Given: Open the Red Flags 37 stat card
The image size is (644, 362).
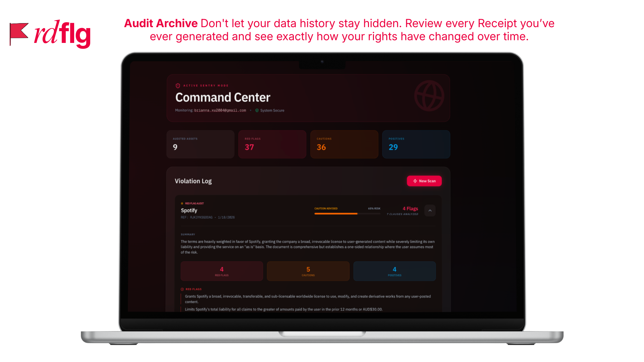Looking at the screenshot, I should pyautogui.click(x=272, y=144).
